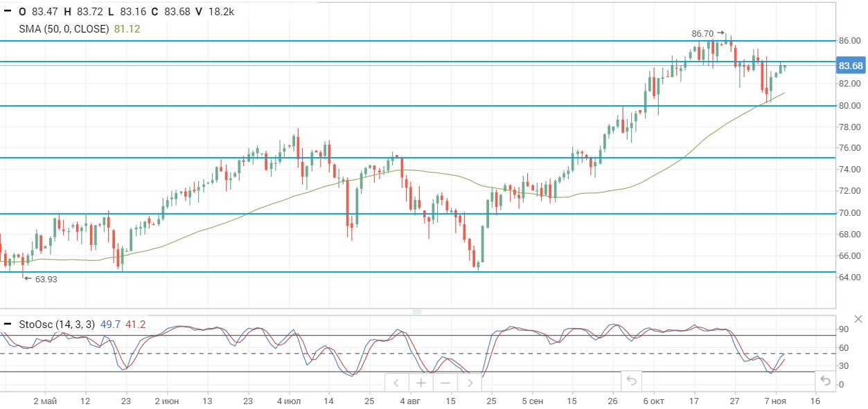The width and height of the screenshot is (868, 409).
Task: Click the 90 level on oscillator axis
Action: coord(843,329)
